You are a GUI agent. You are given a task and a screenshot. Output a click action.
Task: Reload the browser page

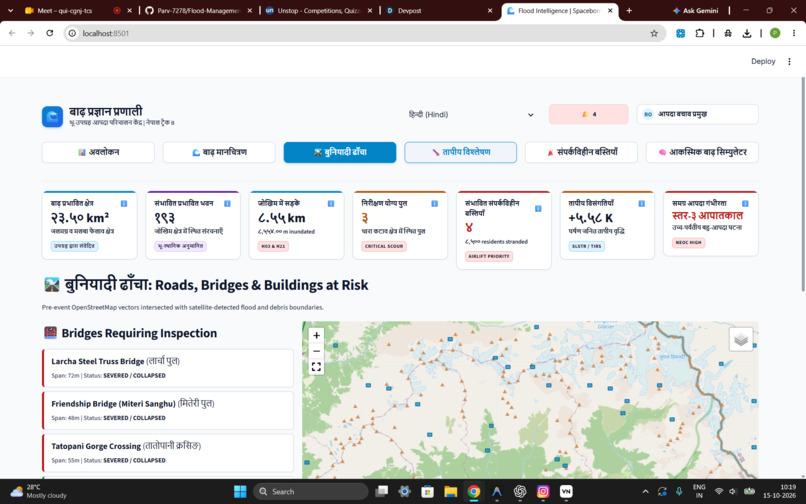[x=49, y=33]
